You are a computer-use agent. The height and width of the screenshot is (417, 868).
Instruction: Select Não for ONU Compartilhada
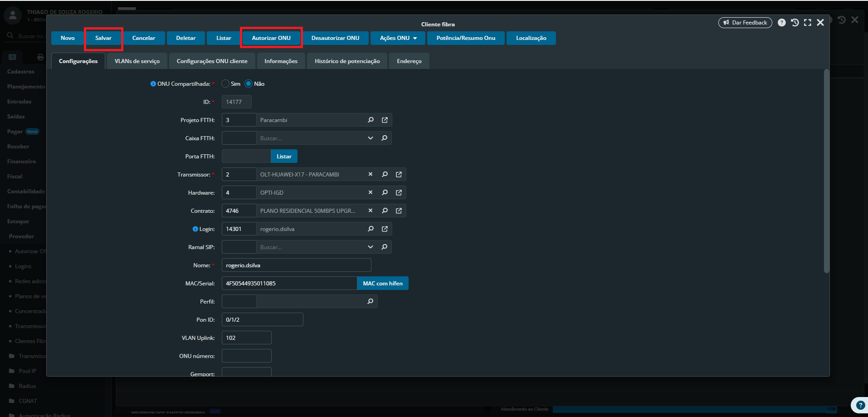pyautogui.click(x=249, y=84)
